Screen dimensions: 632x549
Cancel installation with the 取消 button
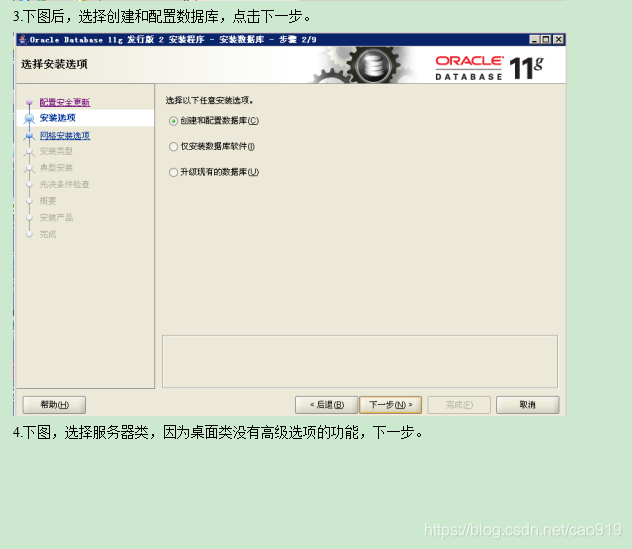click(528, 405)
